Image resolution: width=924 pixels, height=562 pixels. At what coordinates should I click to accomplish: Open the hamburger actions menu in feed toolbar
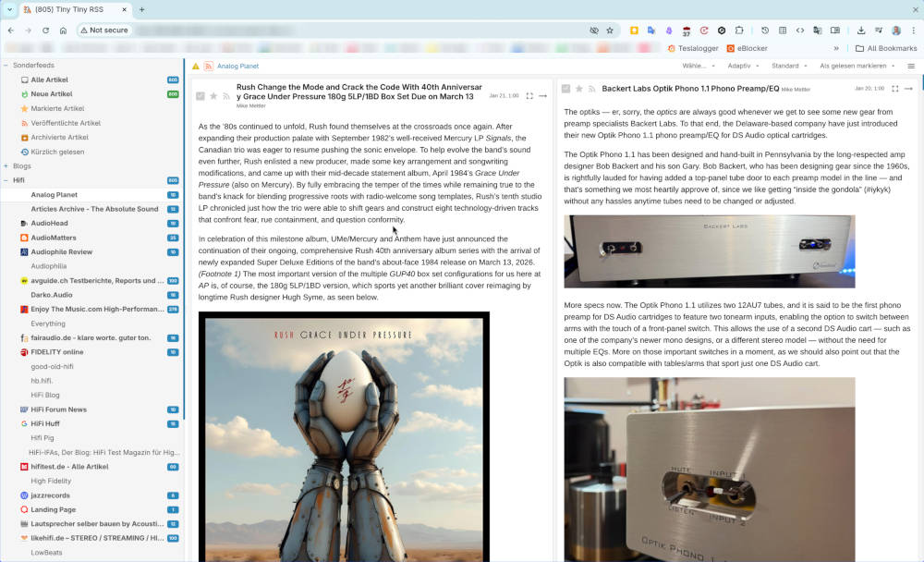point(911,67)
